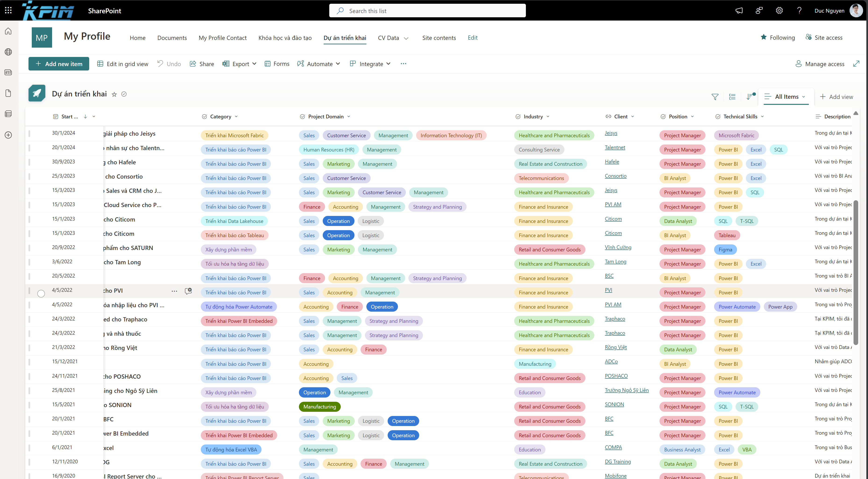The image size is (868, 479).
Task: Select the cho PVI row radio circle
Action: pos(41,294)
